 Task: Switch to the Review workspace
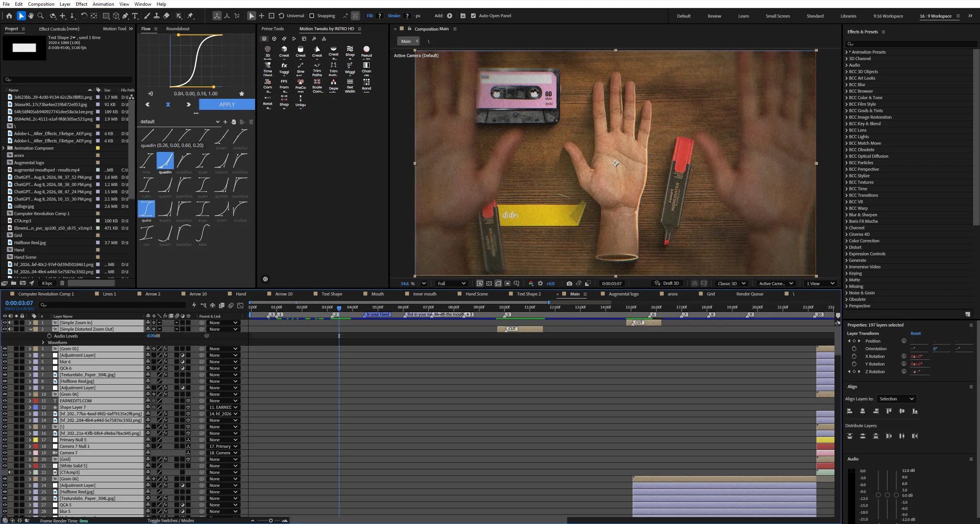pos(714,16)
